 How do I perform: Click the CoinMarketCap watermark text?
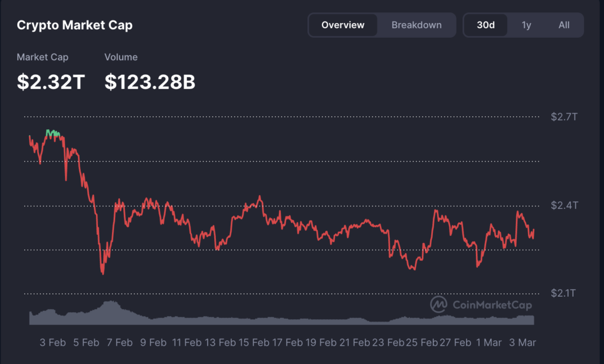pyautogui.click(x=492, y=305)
